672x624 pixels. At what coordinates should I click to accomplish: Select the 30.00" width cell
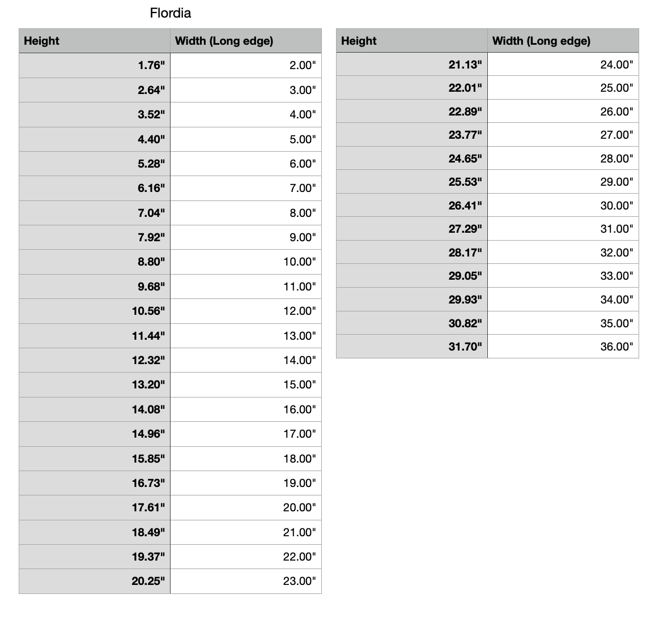click(x=563, y=206)
